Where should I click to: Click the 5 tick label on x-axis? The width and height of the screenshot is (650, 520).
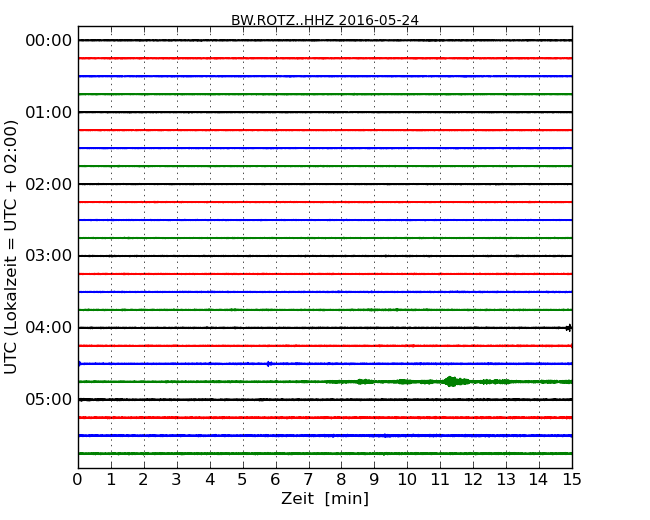243,480
